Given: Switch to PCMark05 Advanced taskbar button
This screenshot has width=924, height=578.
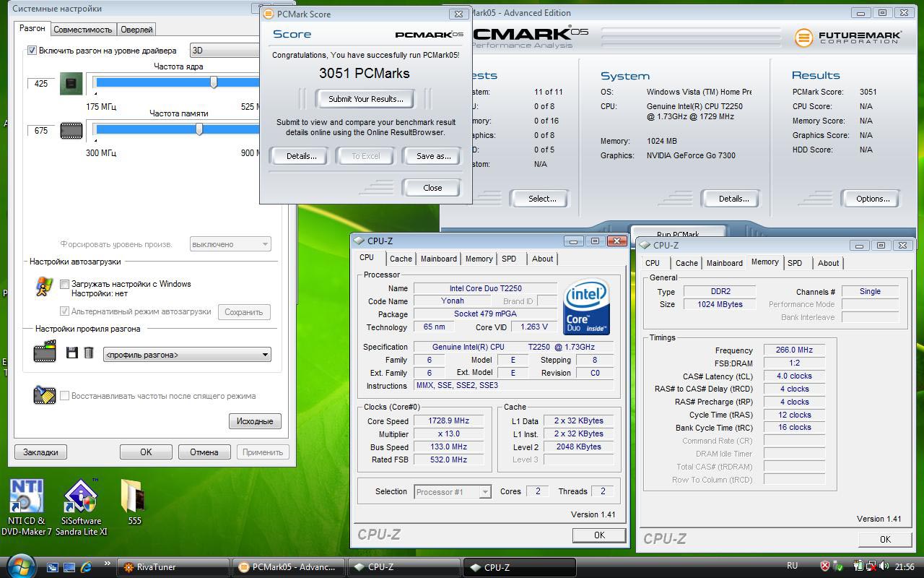Looking at the screenshot, I should [x=289, y=567].
